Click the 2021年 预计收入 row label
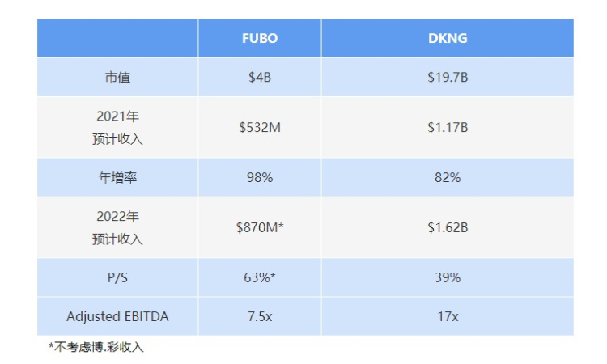Viewport: 607px width, 364px height. (117, 128)
